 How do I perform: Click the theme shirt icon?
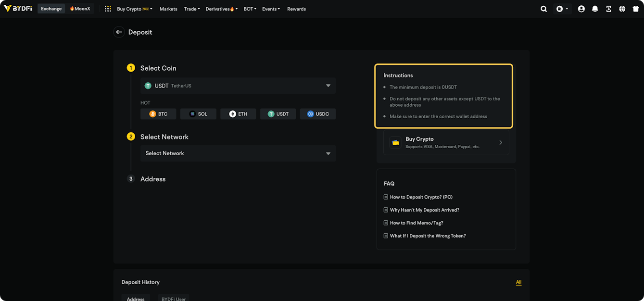pyautogui.click(x=635, y=9)
